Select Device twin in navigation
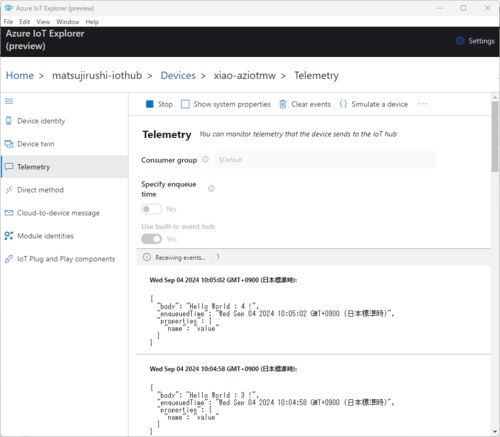The image size is (500, 437). point(36,144)
